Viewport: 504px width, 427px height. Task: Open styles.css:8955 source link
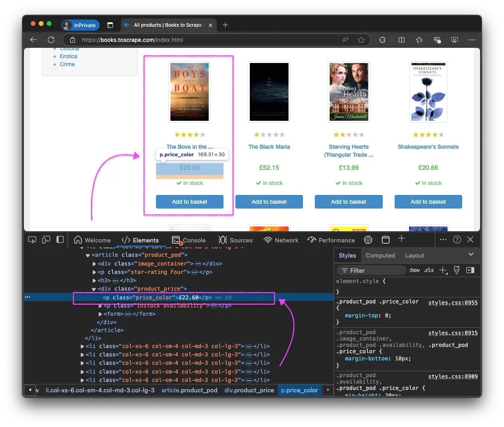tap(453, 303)
